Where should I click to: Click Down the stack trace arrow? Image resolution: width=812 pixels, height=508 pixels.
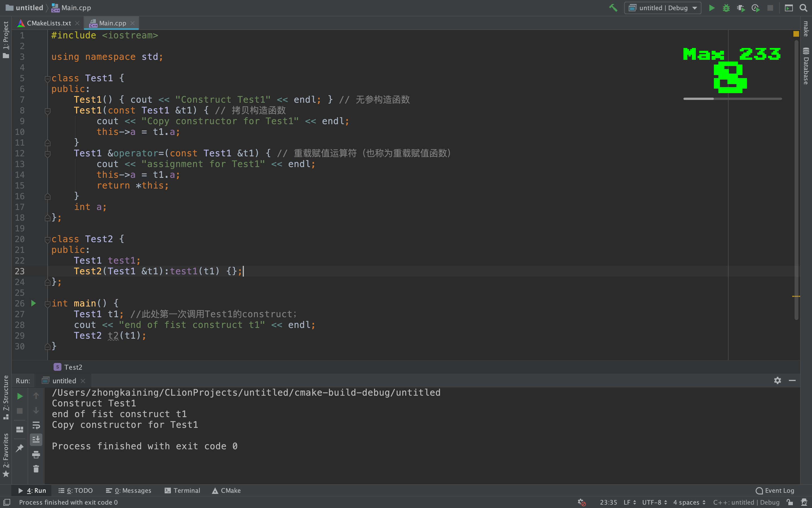[x=36, y=411]
